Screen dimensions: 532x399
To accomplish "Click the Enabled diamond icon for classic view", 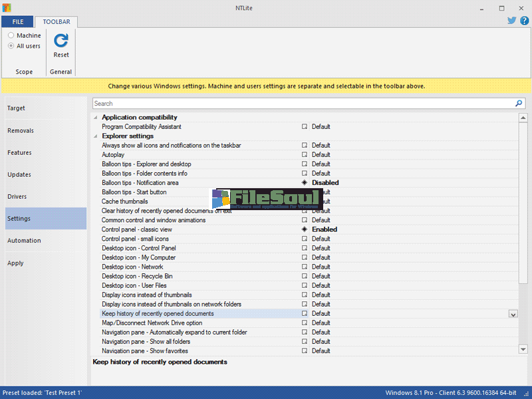I will click(x=305, y=229).
